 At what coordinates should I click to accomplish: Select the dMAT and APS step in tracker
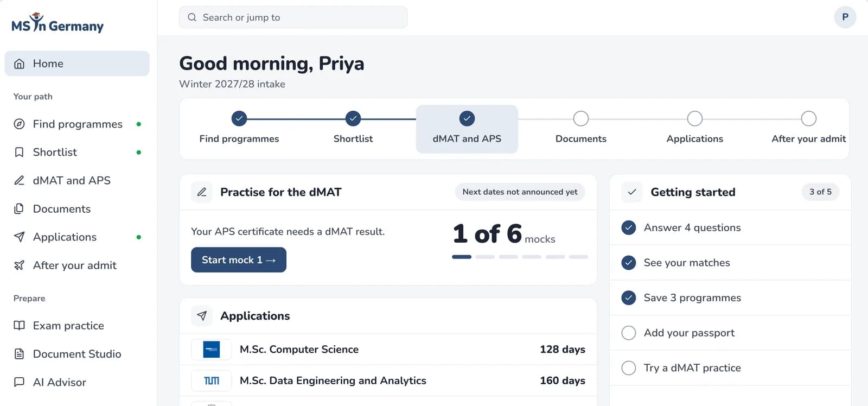click(x=467, y=129)
